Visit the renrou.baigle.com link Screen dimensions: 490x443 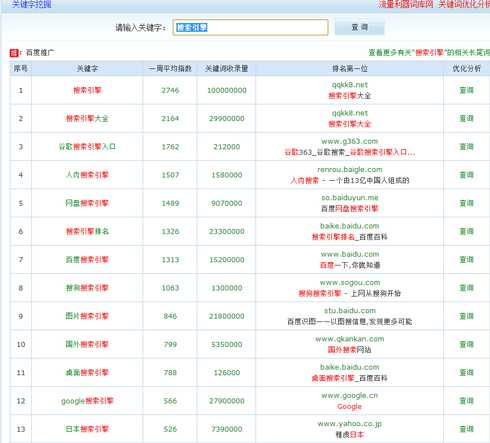(350, 170)
